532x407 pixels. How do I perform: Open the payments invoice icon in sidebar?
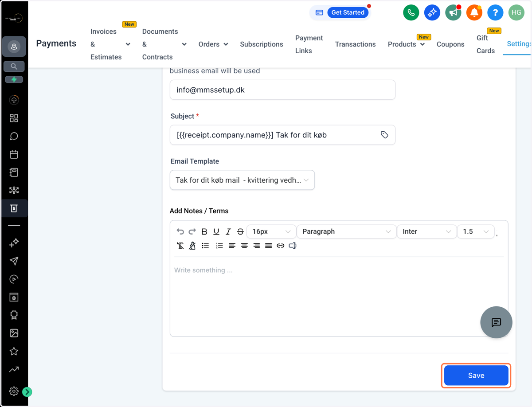[14, 208]
